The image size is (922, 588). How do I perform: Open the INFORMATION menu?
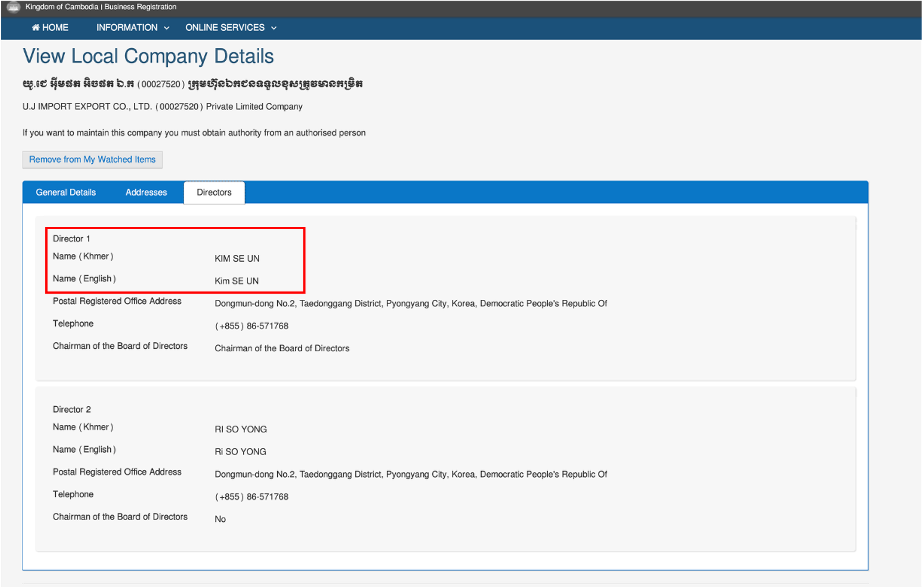pyautogui.click(x=127, y=28)
